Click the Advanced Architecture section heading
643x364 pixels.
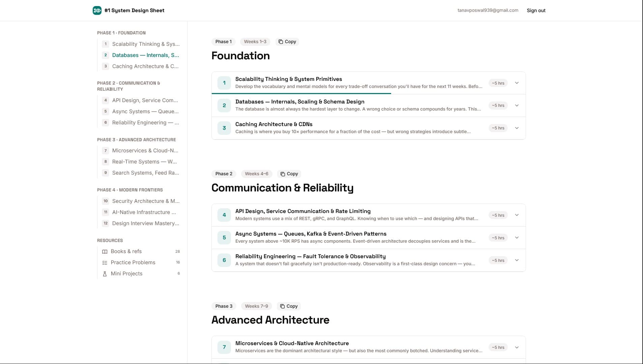(x=270, y=320)
